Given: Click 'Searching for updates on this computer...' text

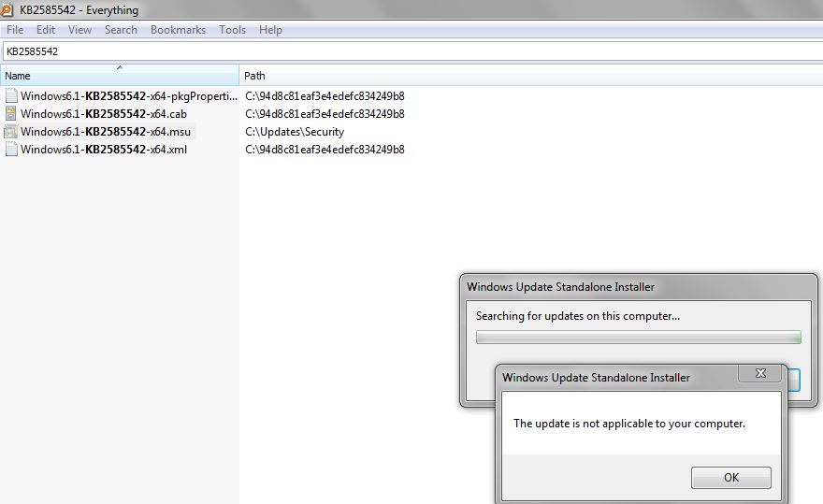Looking at the screenshot, I should [x=578, y=316].
